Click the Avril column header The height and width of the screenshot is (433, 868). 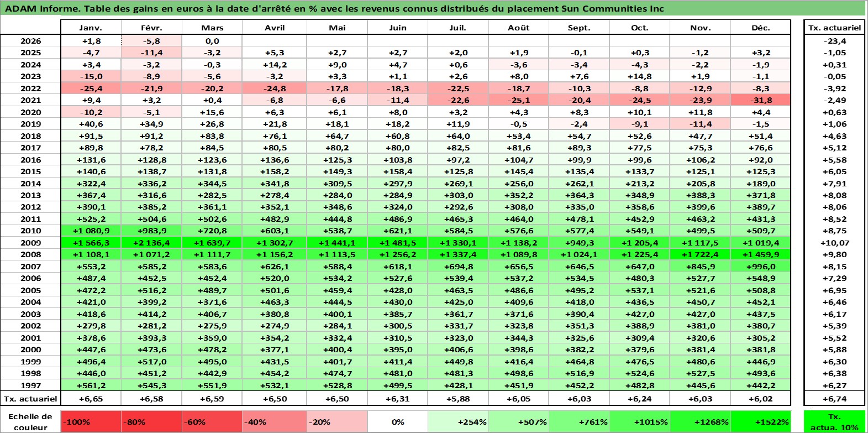pos(275,28)
